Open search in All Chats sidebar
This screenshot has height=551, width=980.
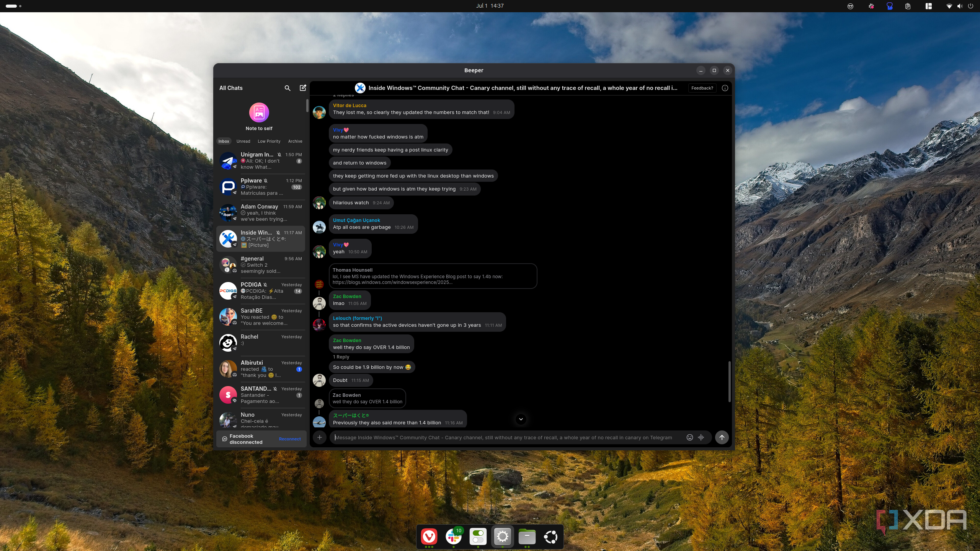pos(287,88)
